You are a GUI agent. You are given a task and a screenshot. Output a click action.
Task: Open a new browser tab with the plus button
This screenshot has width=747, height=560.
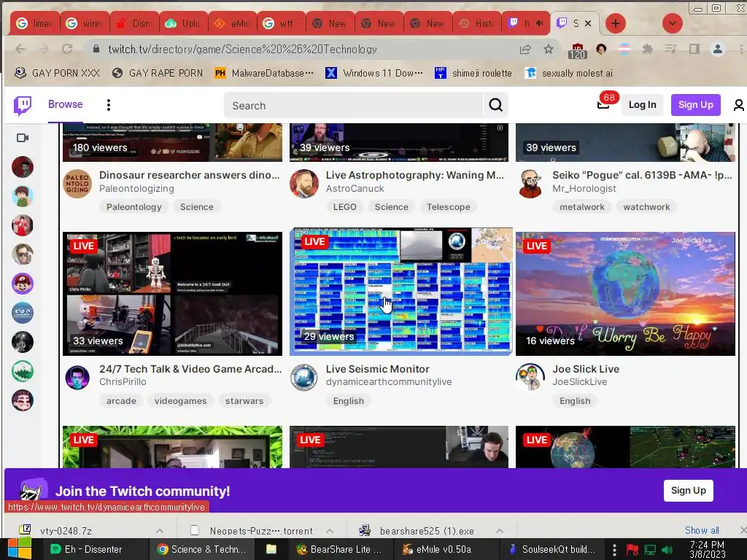point(616,23)
